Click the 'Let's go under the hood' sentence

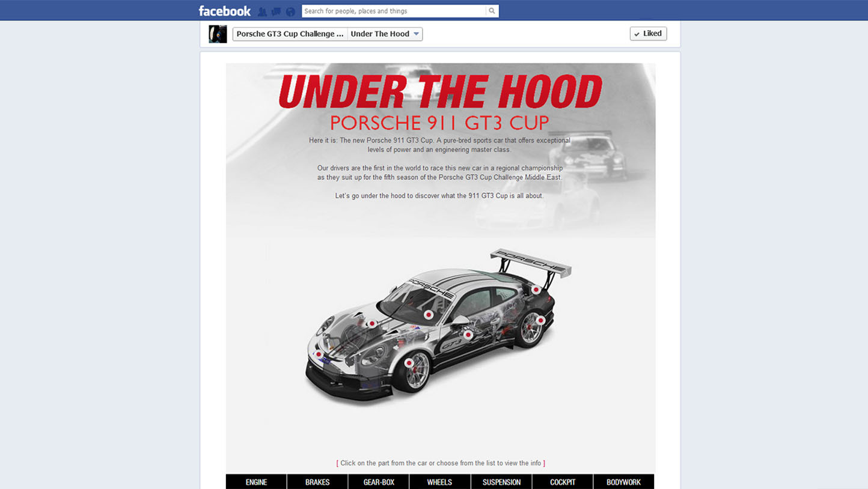(439, 196)
